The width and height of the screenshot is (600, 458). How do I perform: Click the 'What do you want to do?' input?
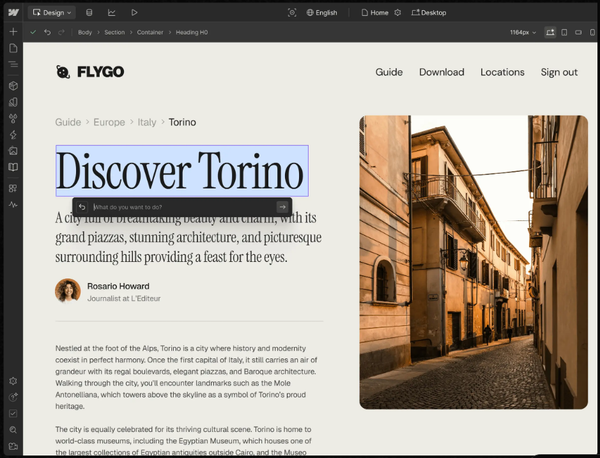point(184,207)
